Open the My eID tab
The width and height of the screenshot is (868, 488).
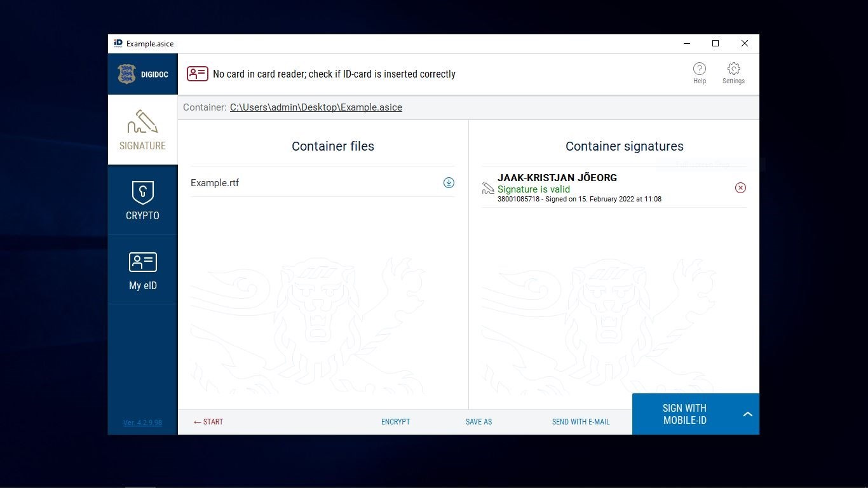pos(142,269)
